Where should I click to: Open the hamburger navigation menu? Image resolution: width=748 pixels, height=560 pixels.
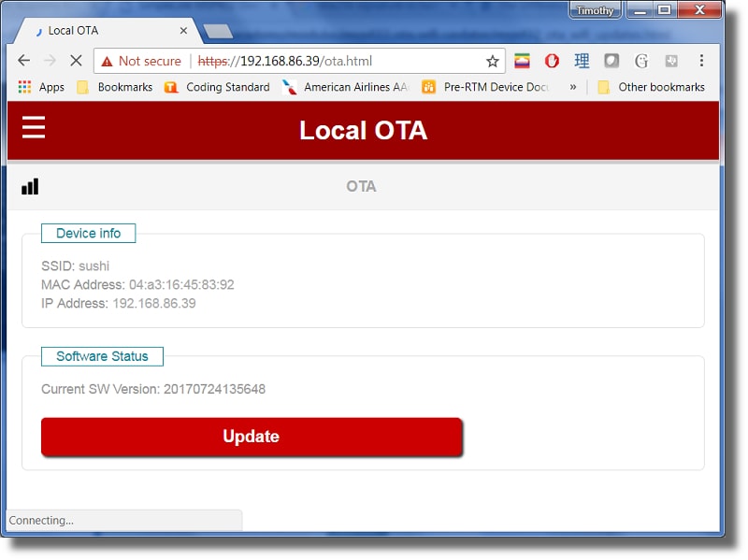[x=34, y=128]
